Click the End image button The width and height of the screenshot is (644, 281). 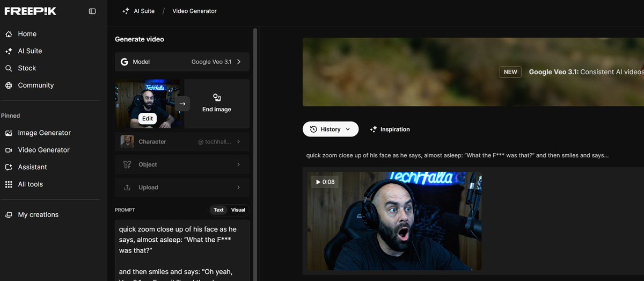coord(217,104)
